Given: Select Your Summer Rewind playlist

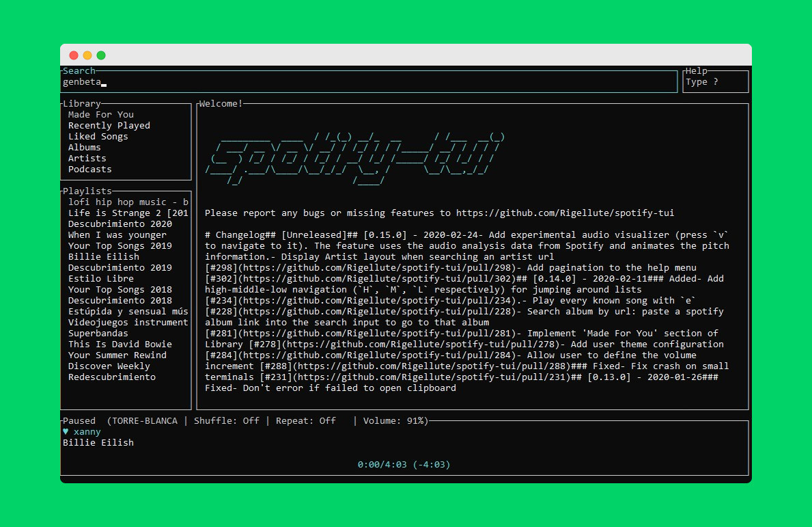Looking at the screenshot, I should (x=117, y=355).
